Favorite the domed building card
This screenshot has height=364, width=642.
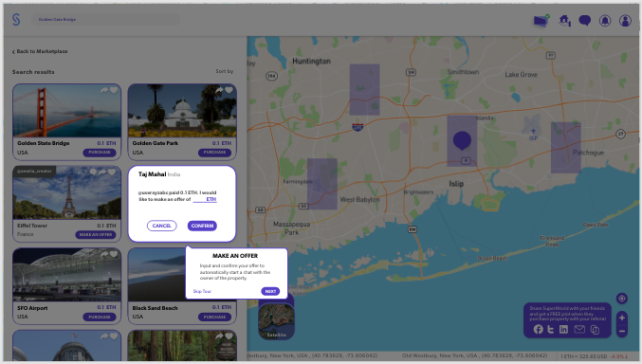click(x=114, y=337)
